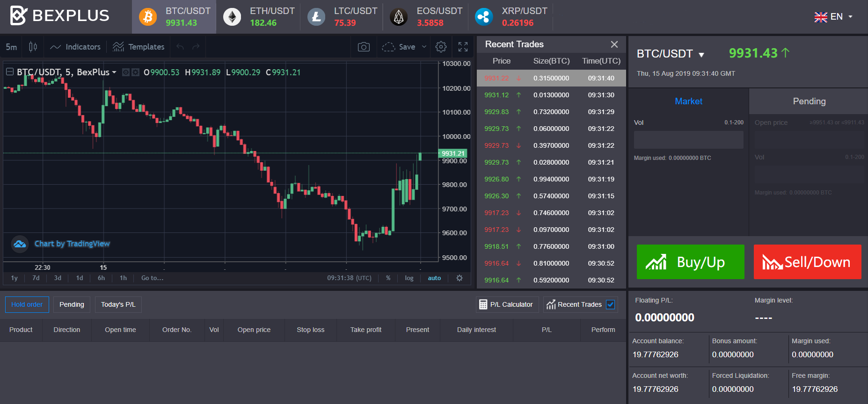Toggle auto scale on chart
The width and height of the screenshot is (868, 404).
(434, 278)
